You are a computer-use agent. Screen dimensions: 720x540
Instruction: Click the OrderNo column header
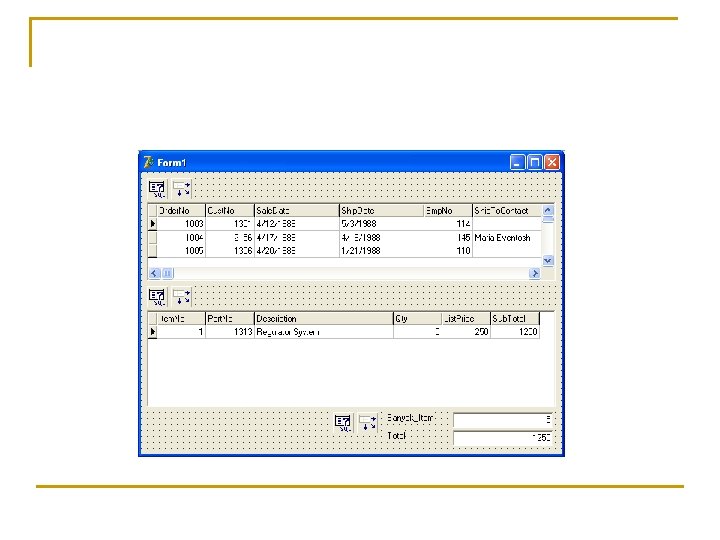coord(181,211)
